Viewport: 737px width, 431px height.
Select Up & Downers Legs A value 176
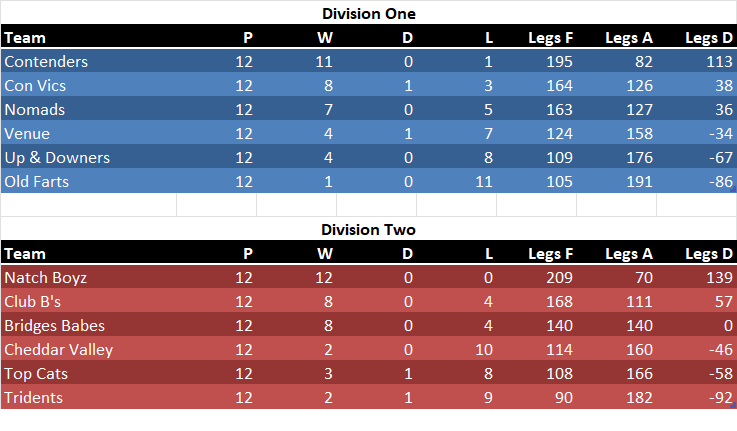tap(638, 158)
